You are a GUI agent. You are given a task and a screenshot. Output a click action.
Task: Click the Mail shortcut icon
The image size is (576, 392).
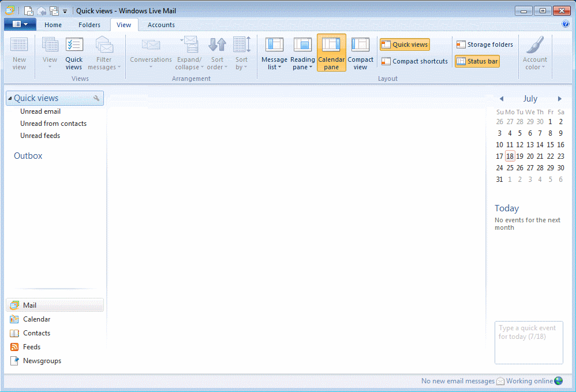pos(14,305)
